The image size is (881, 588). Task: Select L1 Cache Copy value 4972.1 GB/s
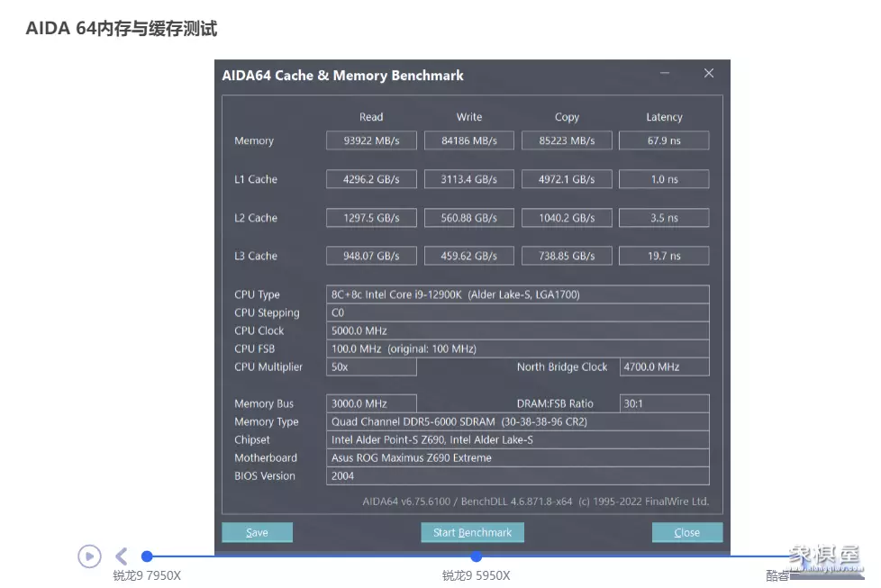[567, 179]
